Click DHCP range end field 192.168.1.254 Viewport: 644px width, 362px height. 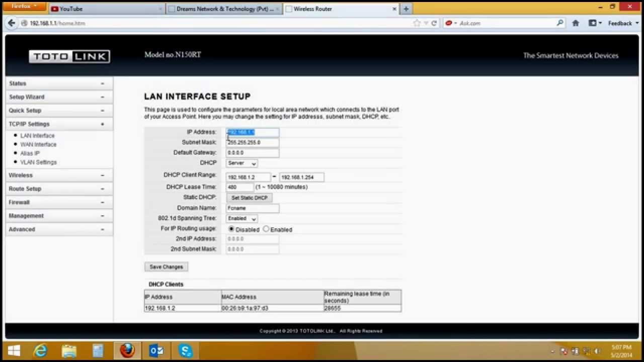click(302, 177)
